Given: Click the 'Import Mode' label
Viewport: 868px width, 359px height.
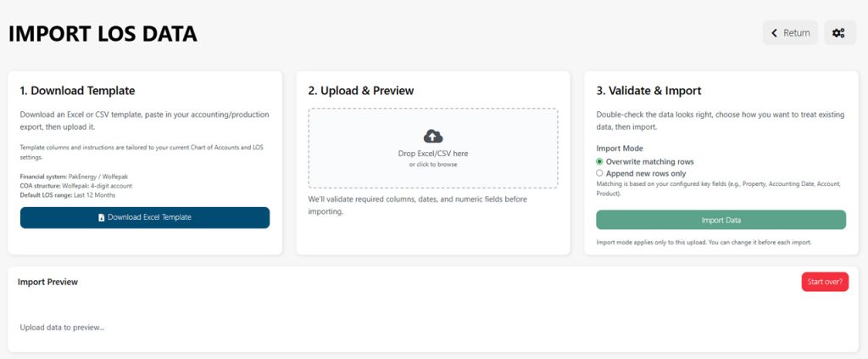Looking at the screenshot, I should click(620, 149).
